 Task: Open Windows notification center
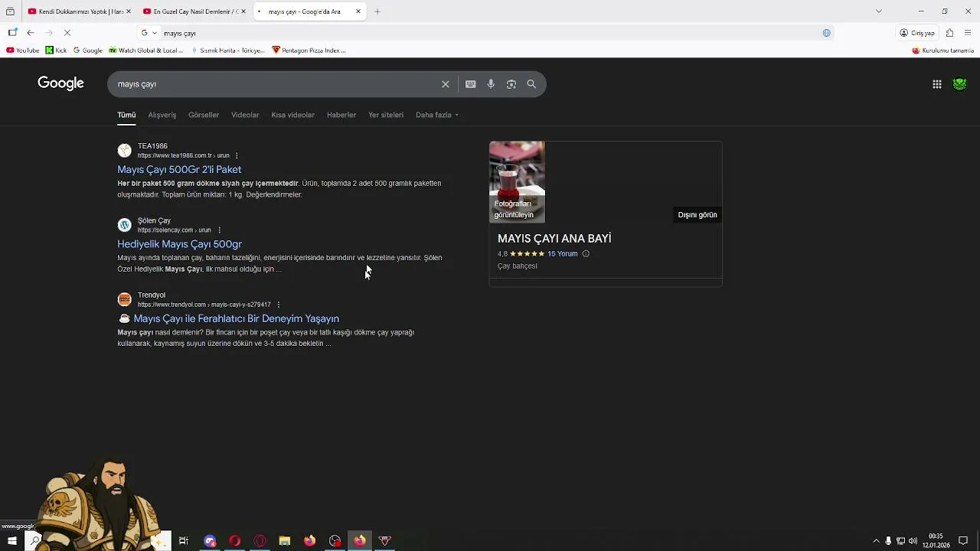click(963, 541)
